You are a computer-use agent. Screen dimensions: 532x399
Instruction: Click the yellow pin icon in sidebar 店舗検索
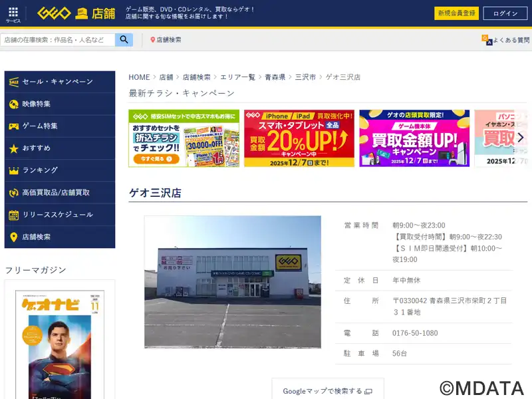13,237
